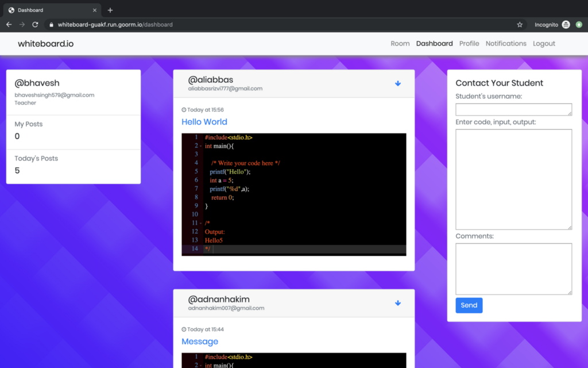Select the Dashboard browser tab

coord(52,10)
